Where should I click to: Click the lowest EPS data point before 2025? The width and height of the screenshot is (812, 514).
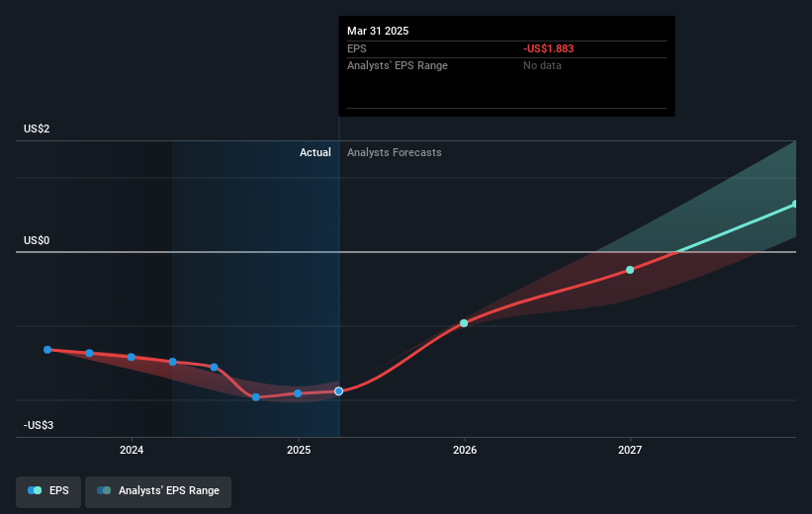pos(256,397)
